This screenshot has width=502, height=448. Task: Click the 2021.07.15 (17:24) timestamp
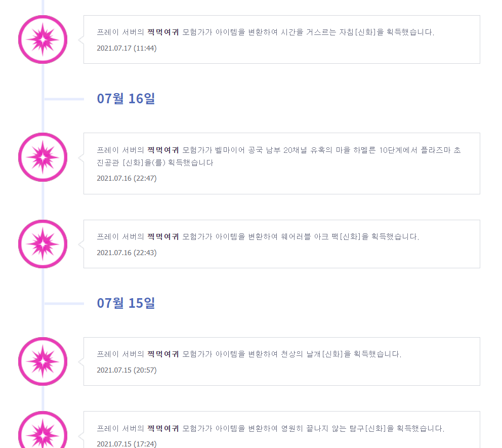coord(127,444)
